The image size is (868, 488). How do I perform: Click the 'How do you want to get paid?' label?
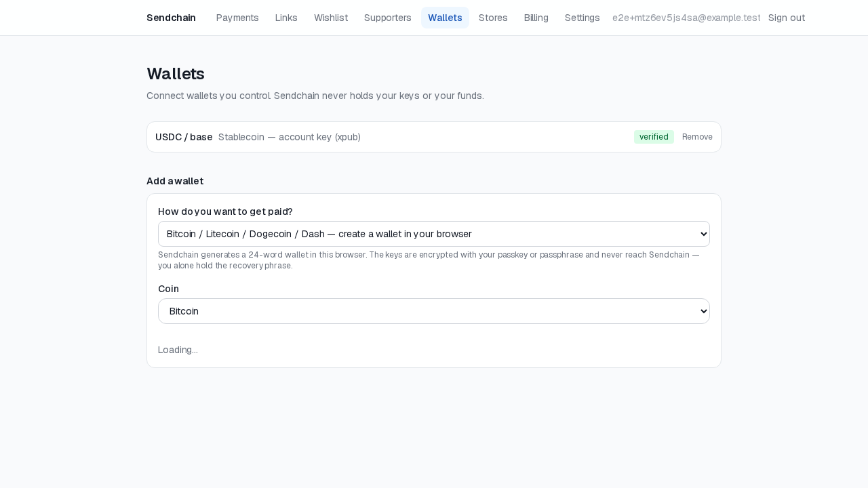[x=225, y=211]
